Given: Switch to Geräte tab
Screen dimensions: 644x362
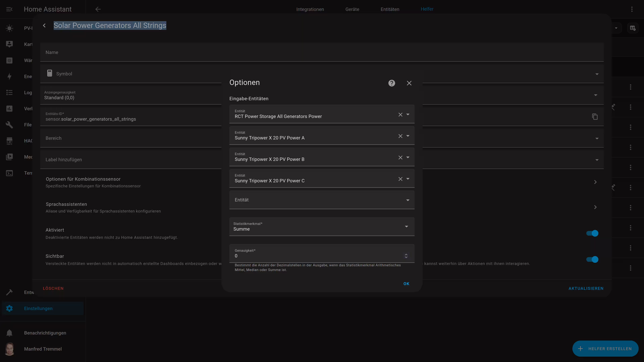Looking at the screenshot, I should (x=352, y=9).
